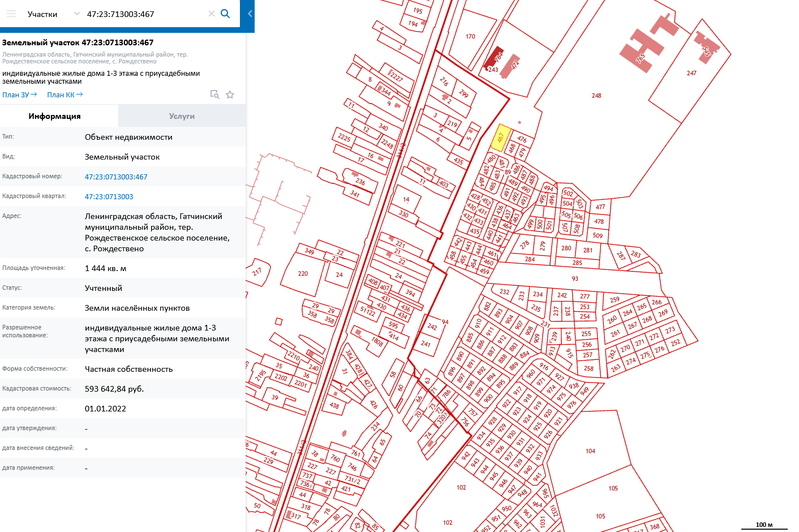This screenshot has width=799, height=532.
Task: Switch to the Информация tab
Action: (x=55, y=116)
